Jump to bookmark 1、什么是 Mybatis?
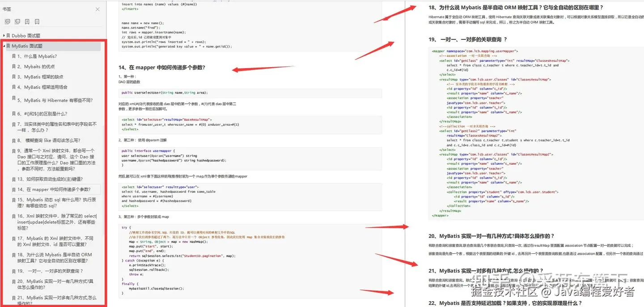This screenshot has width=644, height=307. tap(37, 56)
